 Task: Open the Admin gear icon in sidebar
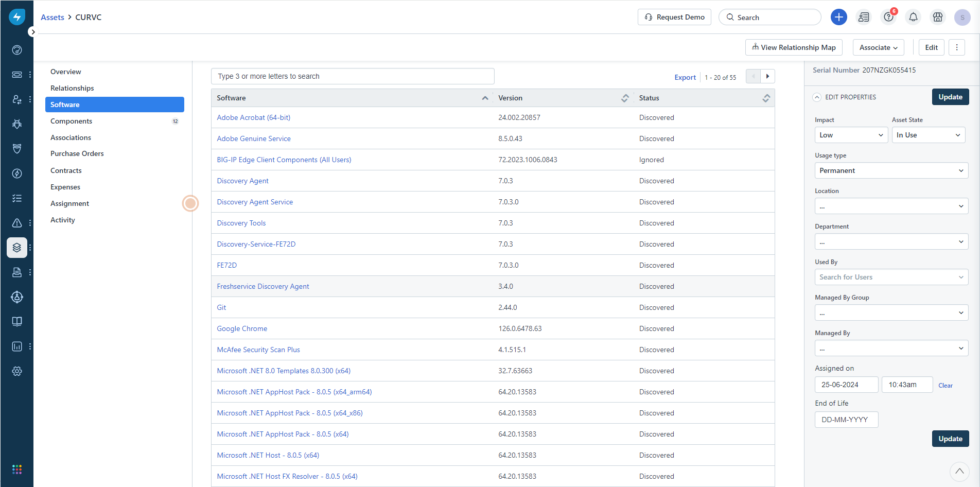[x=17, y=371]
